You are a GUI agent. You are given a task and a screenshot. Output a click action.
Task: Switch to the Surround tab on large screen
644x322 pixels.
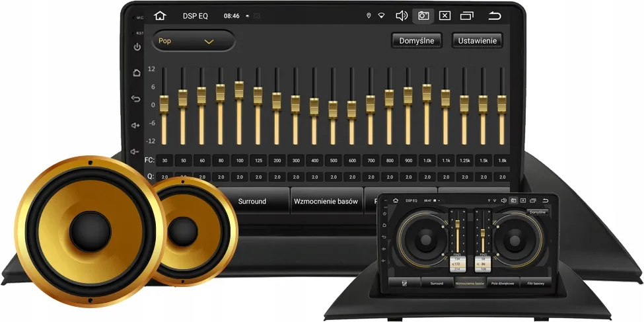252,201
